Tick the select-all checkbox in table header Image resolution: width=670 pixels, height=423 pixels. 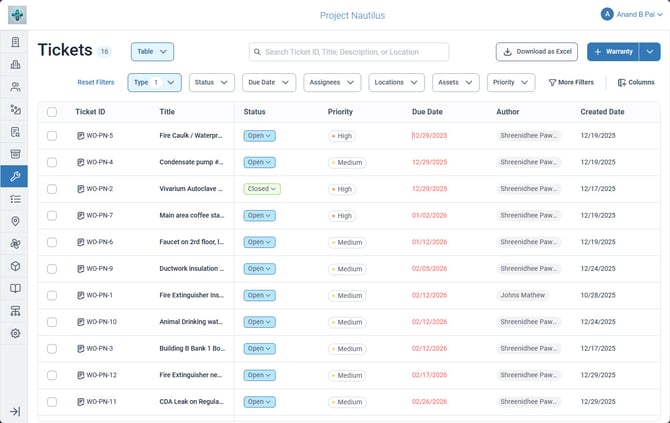pos(52,112)
